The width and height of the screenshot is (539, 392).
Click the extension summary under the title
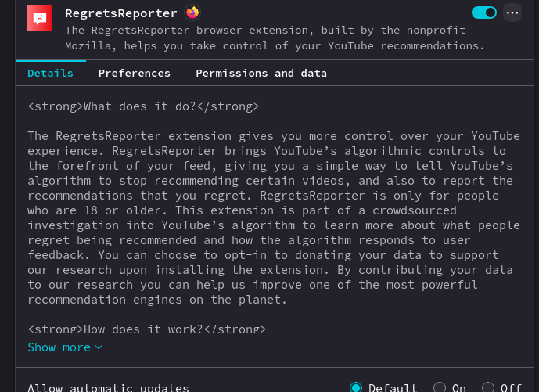click(274, 38)
